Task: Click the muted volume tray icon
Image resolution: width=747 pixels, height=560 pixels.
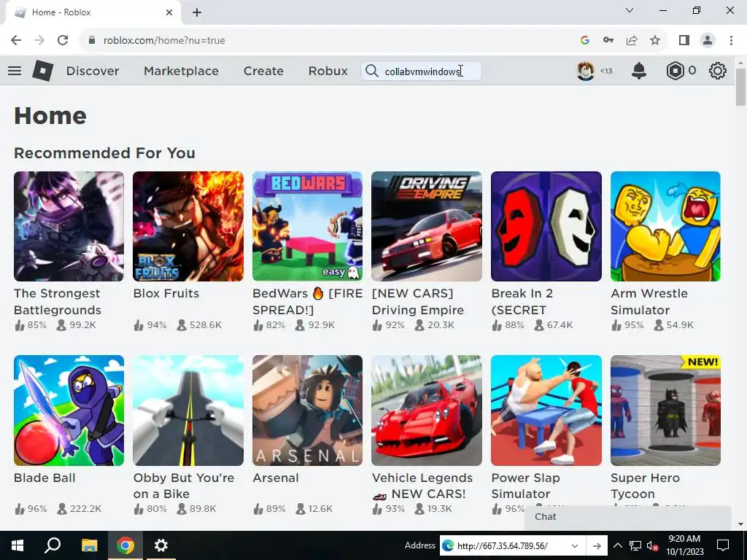Action: [x=651, y=545]
